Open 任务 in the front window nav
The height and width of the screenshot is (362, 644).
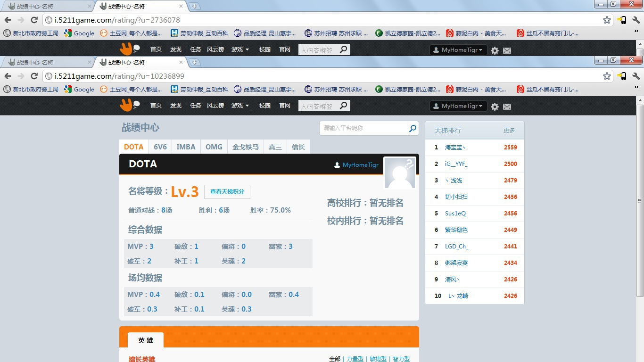196,106
